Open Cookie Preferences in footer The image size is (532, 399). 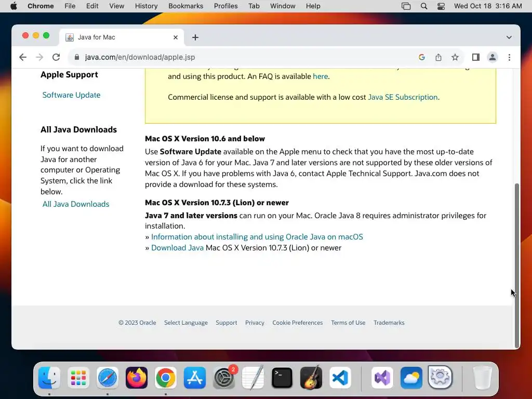[x=298, y=323]
